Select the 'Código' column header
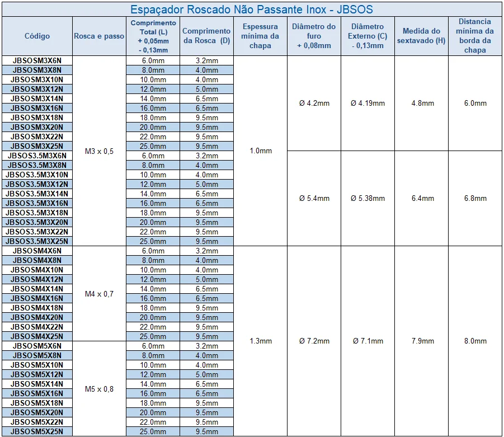The height and width of the screenshot is (437, 504). pos(37,36)
